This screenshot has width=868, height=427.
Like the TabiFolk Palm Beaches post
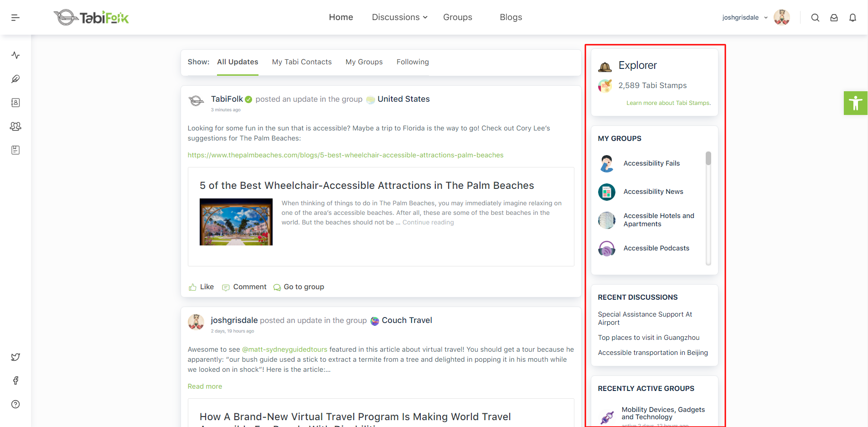tap(201, 287)
